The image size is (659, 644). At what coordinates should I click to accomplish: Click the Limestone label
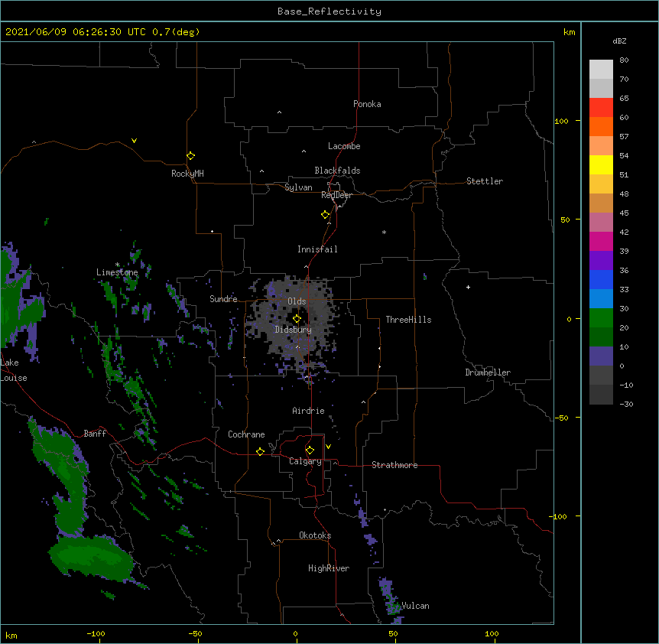(117, 272)
